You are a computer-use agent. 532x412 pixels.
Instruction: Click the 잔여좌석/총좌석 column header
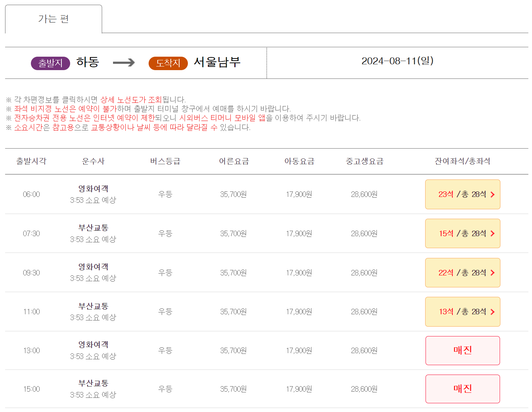[x=463, y=161]
